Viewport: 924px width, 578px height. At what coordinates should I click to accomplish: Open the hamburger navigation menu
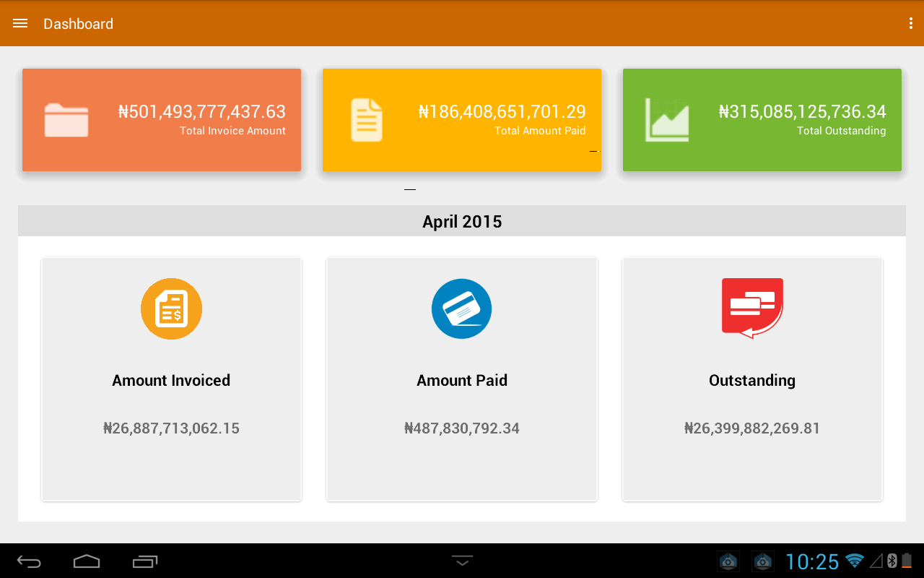20,23
